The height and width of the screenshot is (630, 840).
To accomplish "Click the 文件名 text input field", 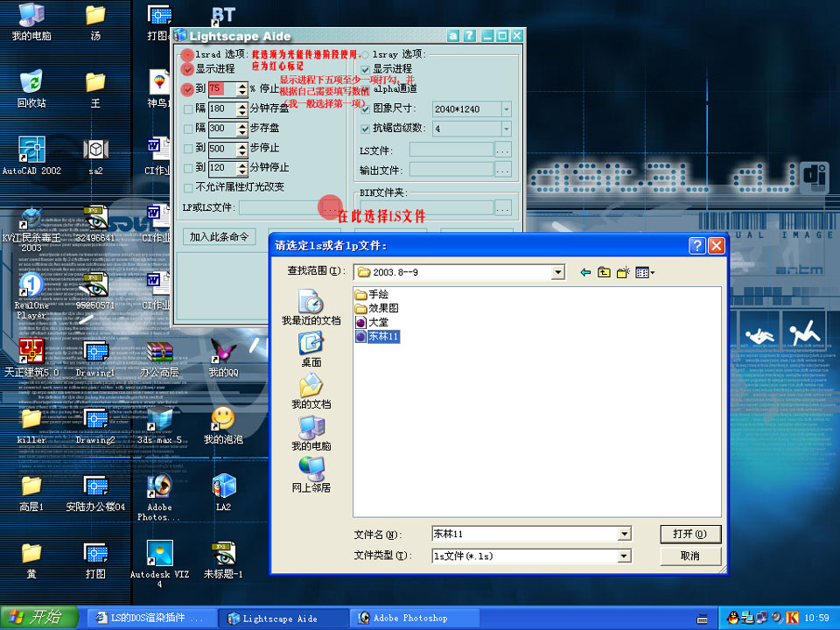I will (x=526, y=534).
